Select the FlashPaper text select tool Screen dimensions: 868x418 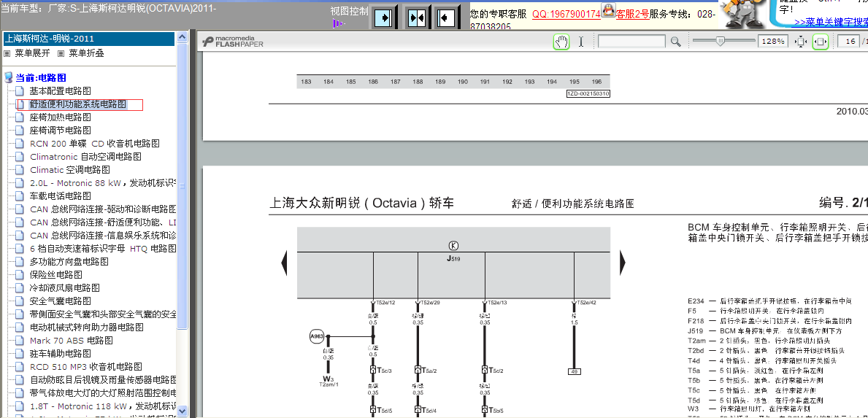coord(581,42)
